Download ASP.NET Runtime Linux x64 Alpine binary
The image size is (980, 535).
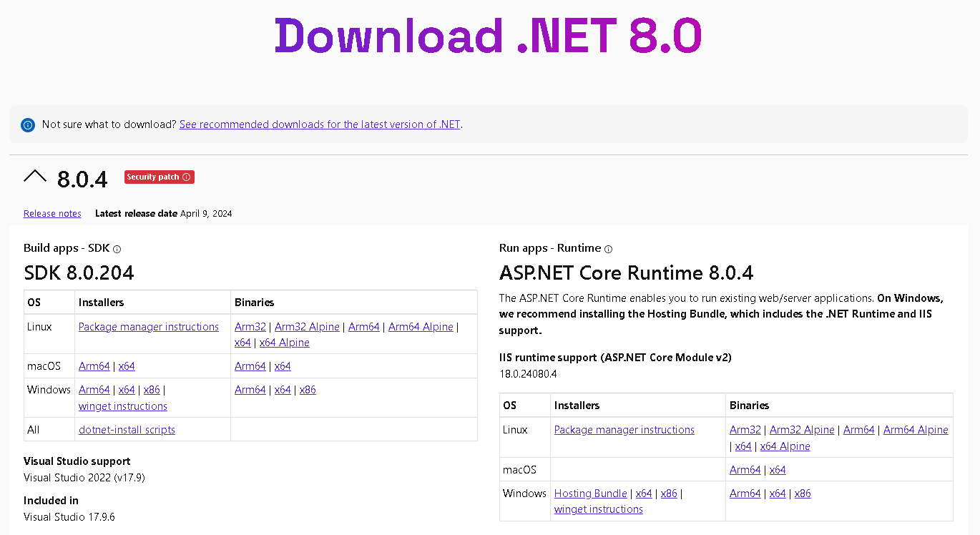click(x=785, y=446)
